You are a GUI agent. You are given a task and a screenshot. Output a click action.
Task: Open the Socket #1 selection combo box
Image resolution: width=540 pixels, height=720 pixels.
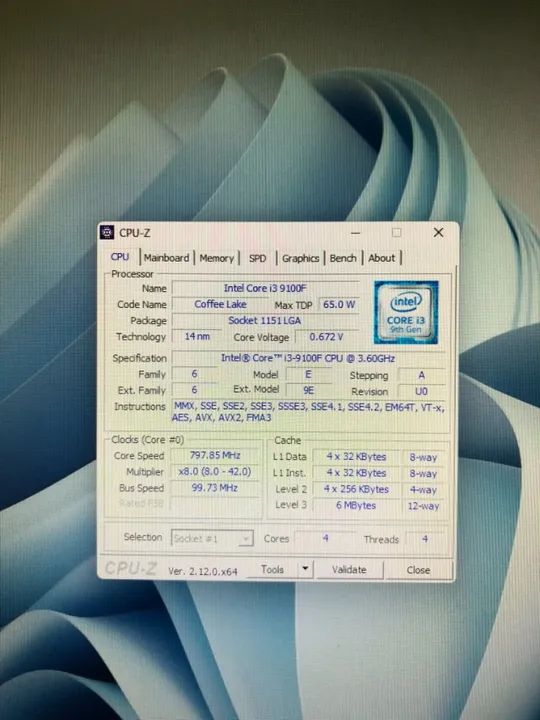tap(212, 538)
